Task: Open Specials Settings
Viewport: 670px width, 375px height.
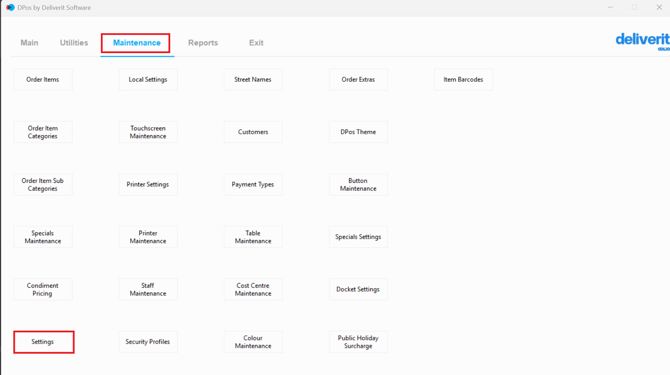Action: tap(358, 237)
